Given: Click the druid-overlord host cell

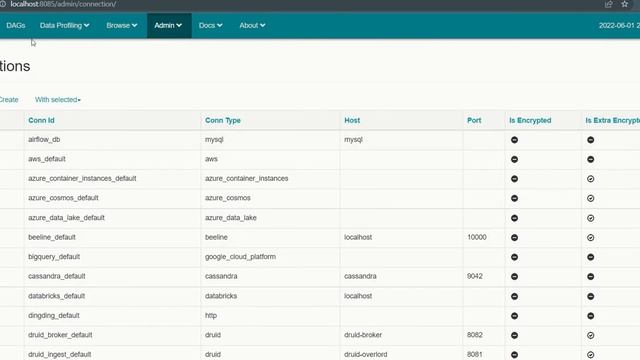Looking at the screenshot, I should tap(365, 355).
